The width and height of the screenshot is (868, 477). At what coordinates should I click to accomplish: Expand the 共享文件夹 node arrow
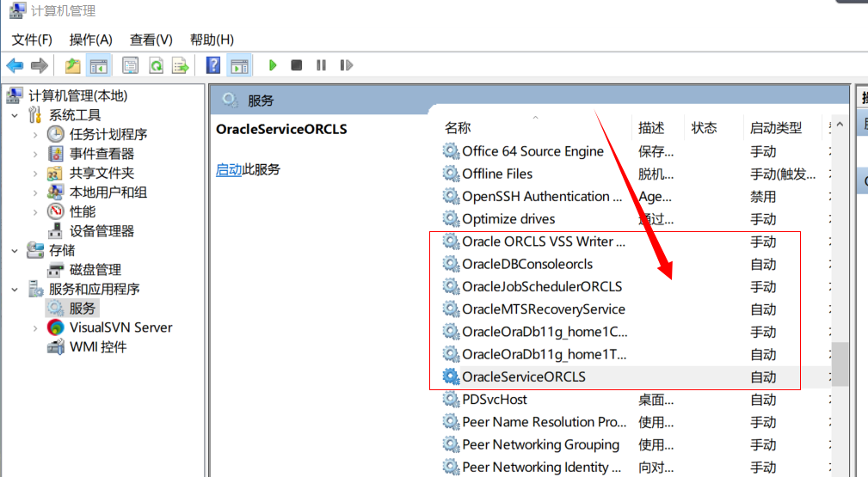click(35, 174)
